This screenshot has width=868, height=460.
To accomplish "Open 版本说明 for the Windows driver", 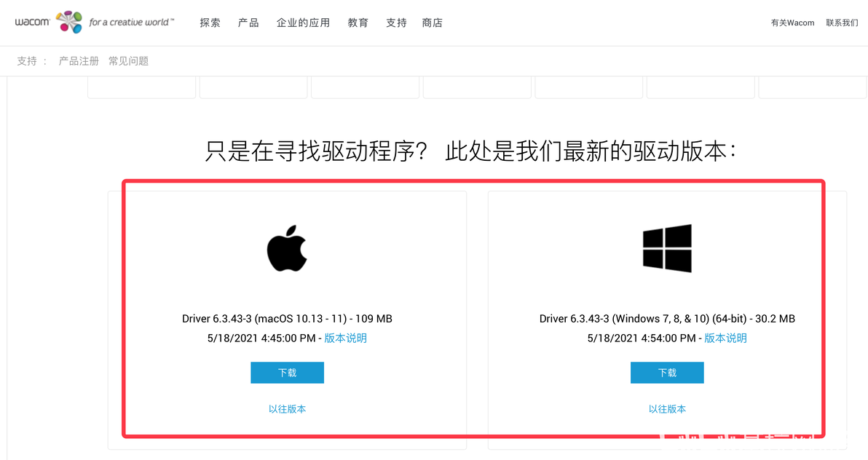I will click(x=725, y=338).
